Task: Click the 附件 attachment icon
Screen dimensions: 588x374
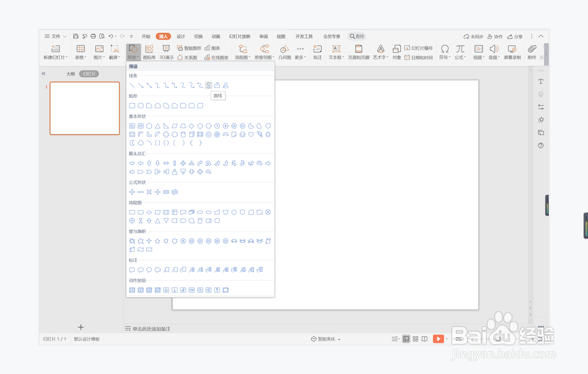Action: click(x=532, y=52)
